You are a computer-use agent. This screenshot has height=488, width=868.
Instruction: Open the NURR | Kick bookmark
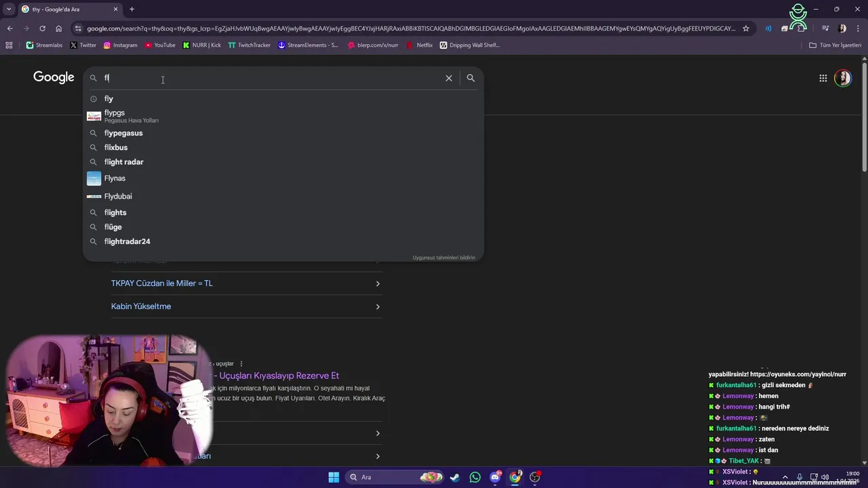click(x=202, y=45)
